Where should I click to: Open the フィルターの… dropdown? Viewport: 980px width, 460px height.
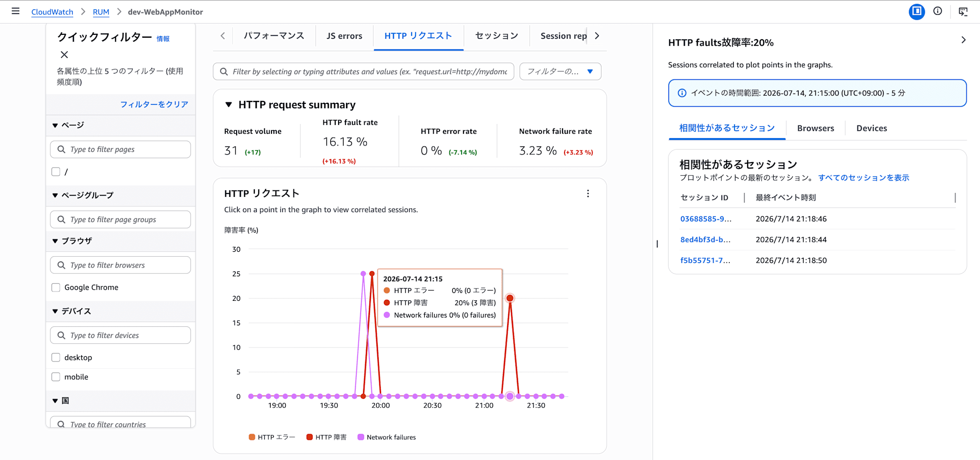pyautogui.click(x=560, y=72)
